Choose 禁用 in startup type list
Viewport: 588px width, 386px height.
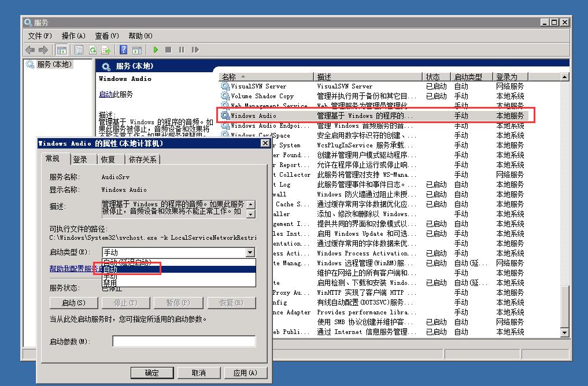[x=179, y=283]
